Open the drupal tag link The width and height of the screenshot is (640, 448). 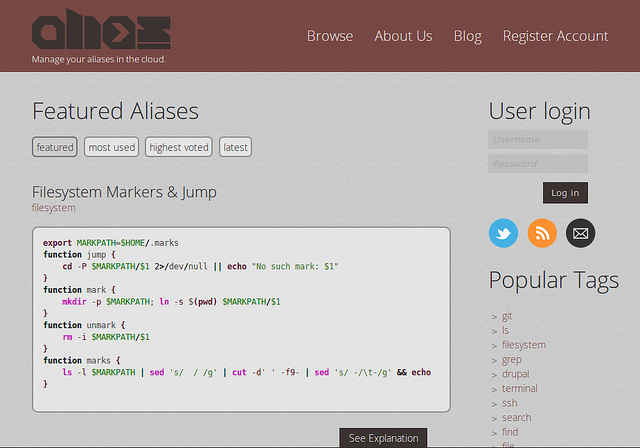(x=517, y=374)
